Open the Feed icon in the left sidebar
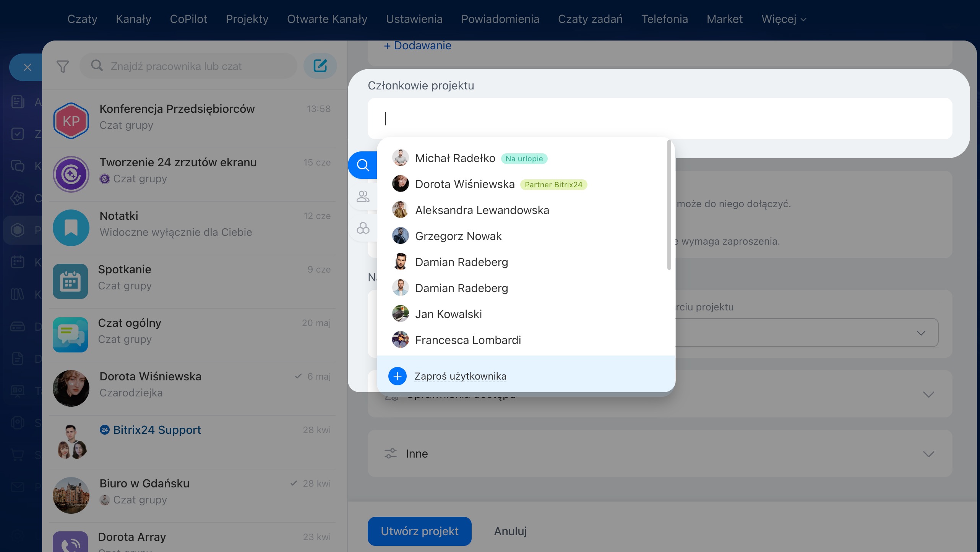 coord(18,102)
